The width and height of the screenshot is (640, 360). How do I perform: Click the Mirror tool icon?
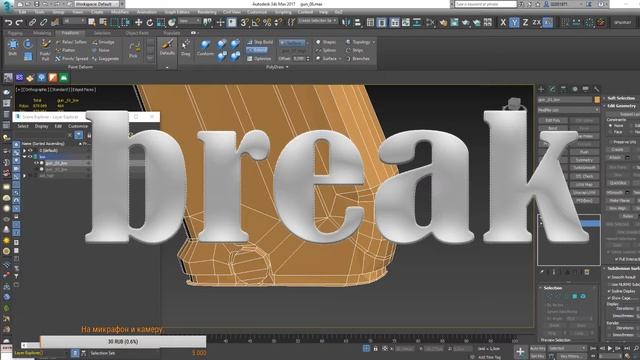tap(346, 22)
